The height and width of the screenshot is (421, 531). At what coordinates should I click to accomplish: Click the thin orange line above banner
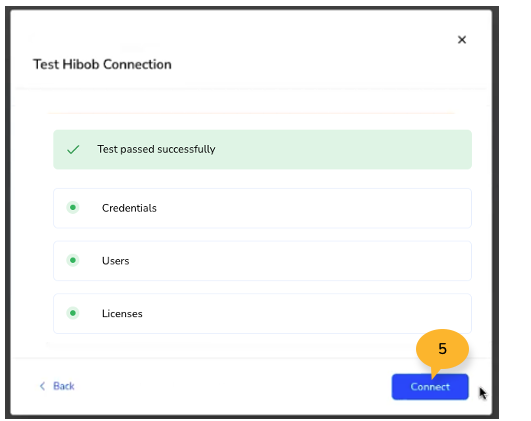pyautogui.click(x=251, y=113)
